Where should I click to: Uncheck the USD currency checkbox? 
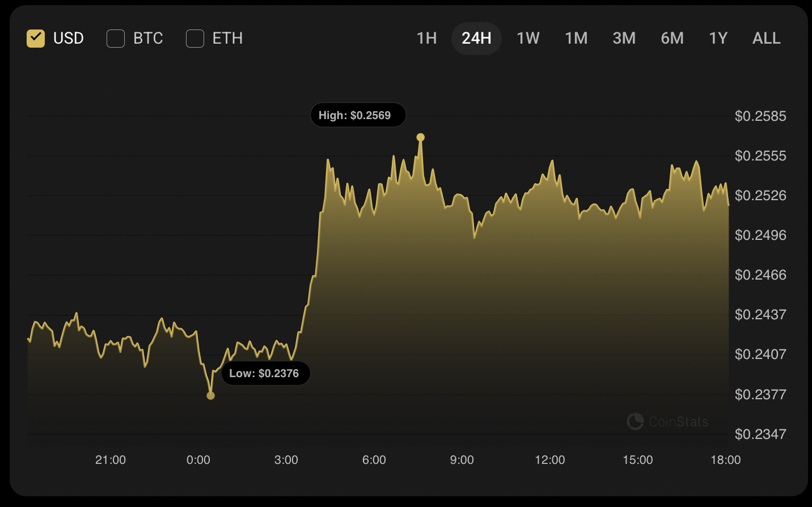pos(36,39)
